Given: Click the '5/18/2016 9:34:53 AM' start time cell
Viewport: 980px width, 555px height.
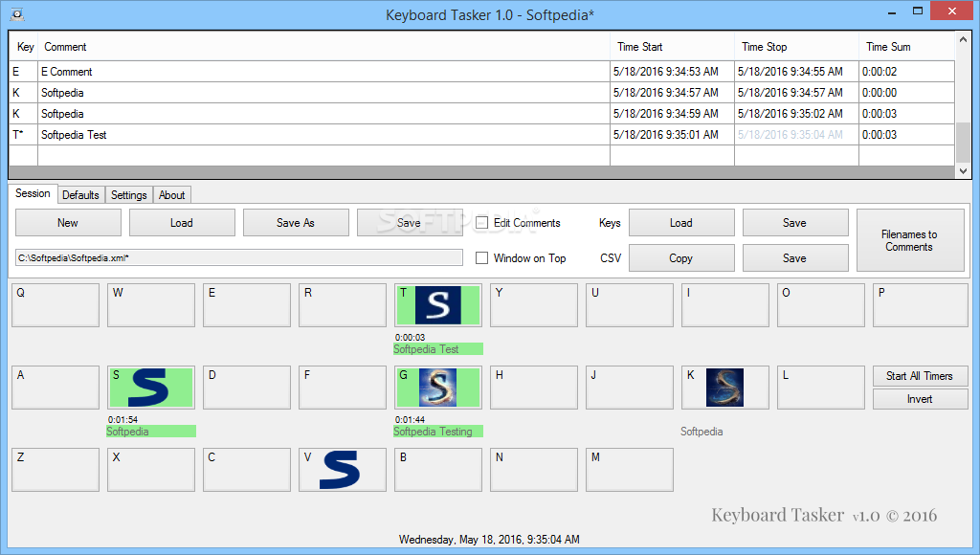Looking at the screenshot, I should (672, 72).
